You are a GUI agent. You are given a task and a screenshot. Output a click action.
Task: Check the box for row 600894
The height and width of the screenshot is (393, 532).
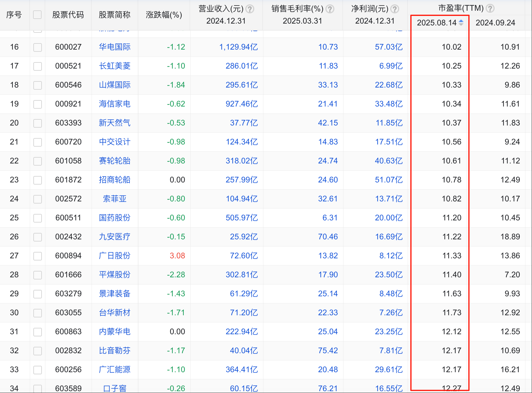tap(38, 256)
